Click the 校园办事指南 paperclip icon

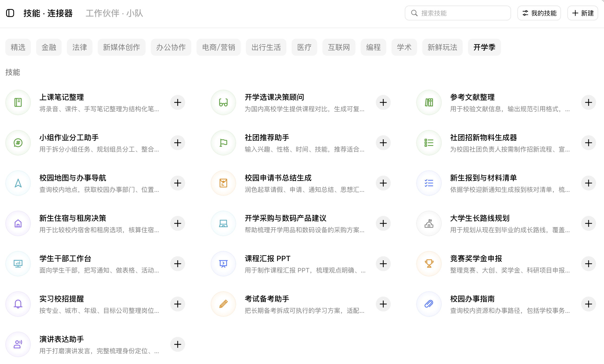[429, 304]
